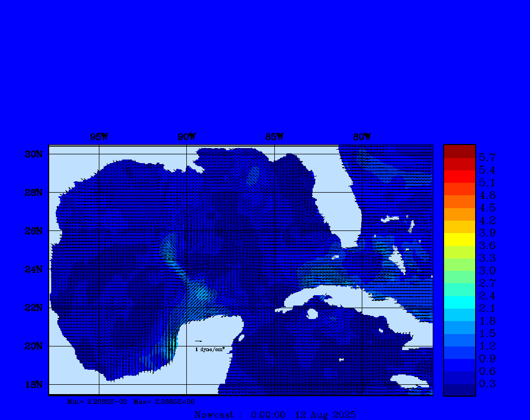Viewport: 530px width, 420px height.
Task: Click the 0.3 value label on the legend
Action: tap(487, 384)
